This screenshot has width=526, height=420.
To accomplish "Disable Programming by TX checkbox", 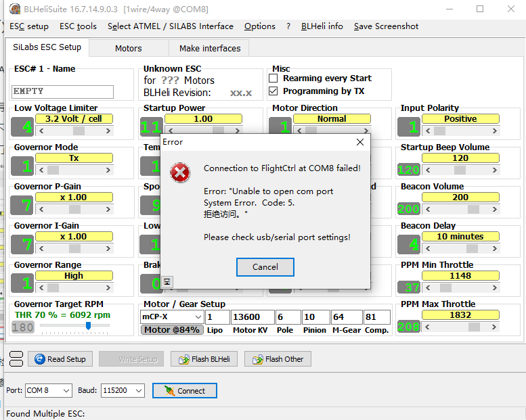I will (x=273, y=91).
